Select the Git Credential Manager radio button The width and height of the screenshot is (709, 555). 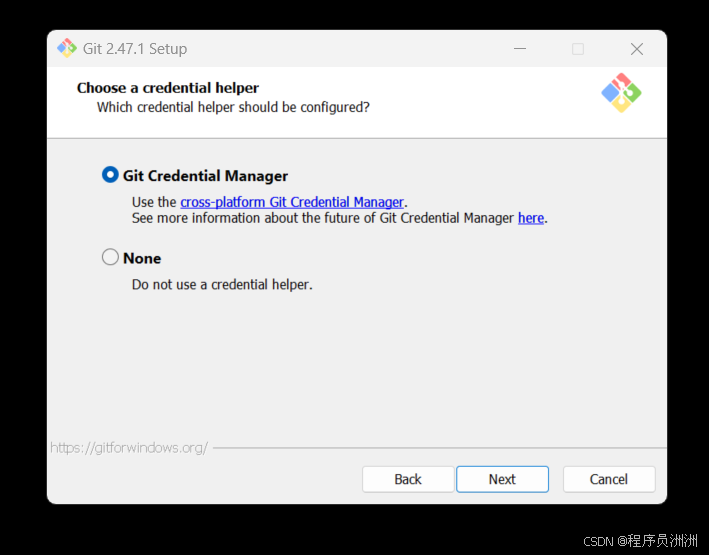[x=110, y=175]
